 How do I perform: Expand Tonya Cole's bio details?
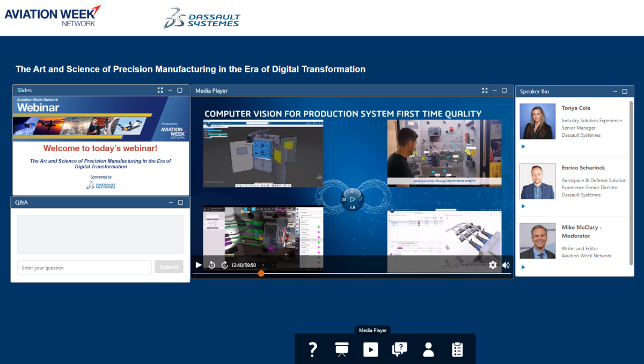(x=523, y=146)
